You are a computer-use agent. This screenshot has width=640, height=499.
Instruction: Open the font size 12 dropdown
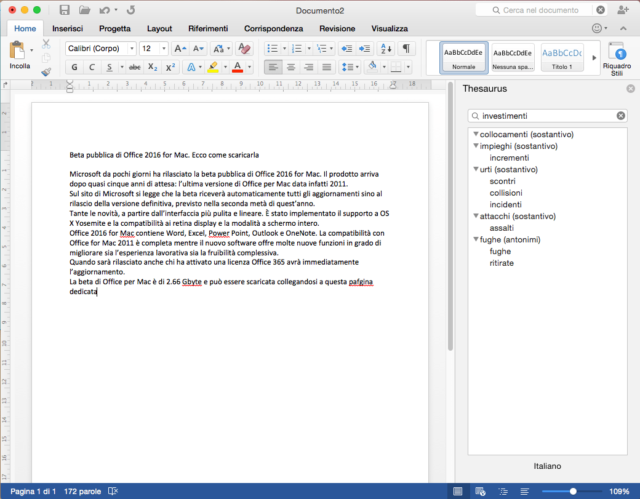click(164, 49)
